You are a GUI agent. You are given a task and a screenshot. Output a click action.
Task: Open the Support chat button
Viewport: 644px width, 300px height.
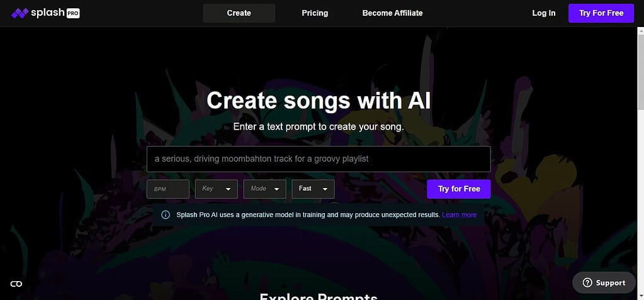tap(604, 282)
